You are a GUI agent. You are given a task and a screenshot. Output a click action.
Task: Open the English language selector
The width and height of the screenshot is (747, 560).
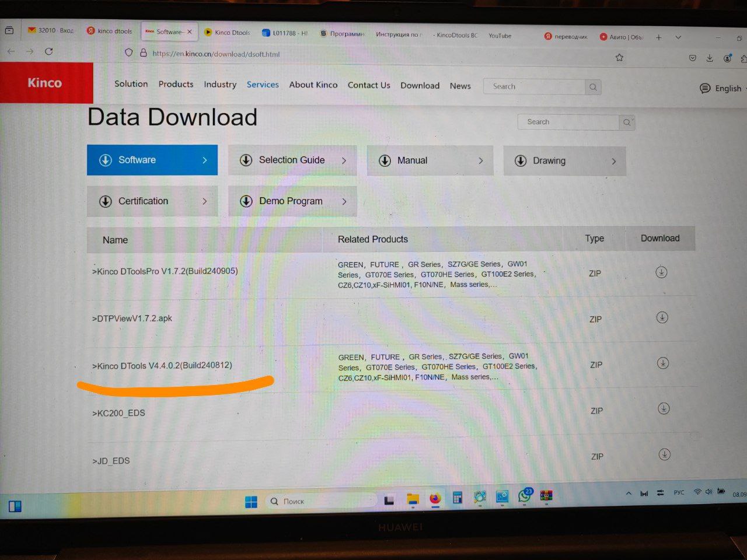(721, 89)
